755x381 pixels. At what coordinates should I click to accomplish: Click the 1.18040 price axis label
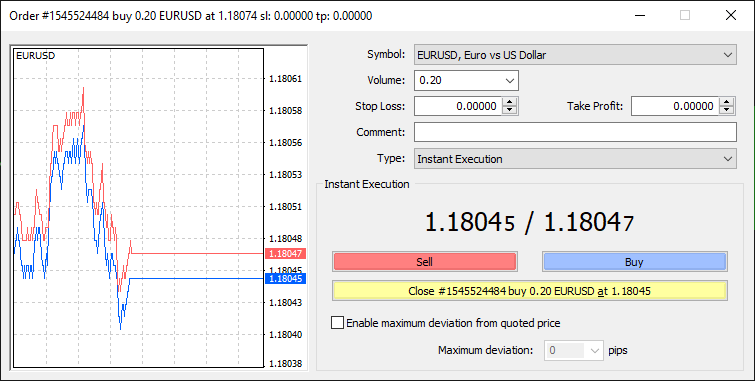[286, 334]
